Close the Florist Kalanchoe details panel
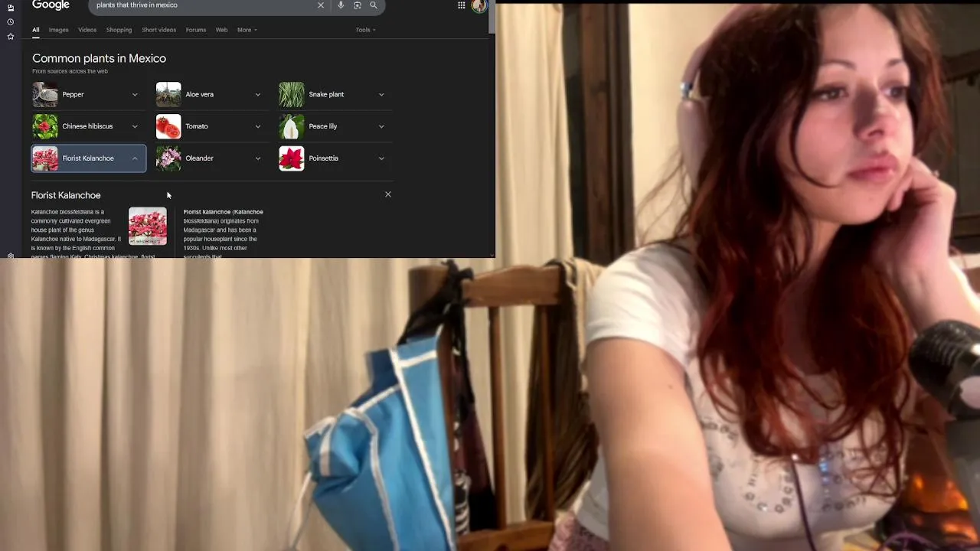The width and height of the screenshot is (980, 551). pos(388,194)
